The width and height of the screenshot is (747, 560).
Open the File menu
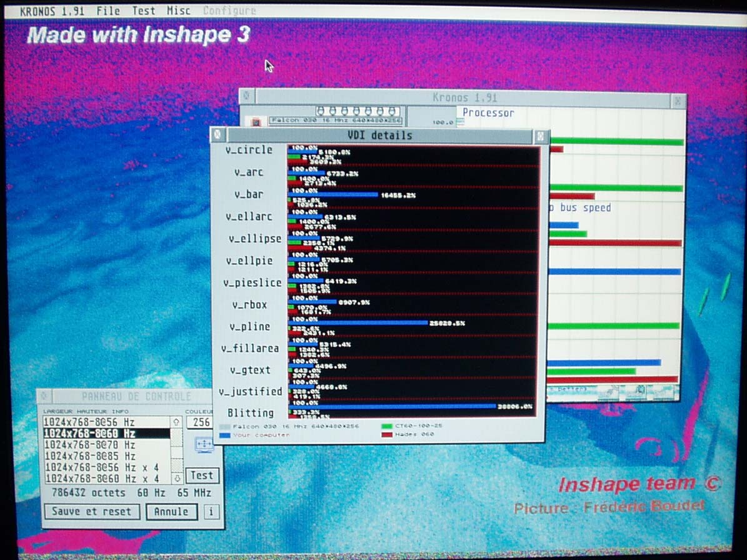108,11
